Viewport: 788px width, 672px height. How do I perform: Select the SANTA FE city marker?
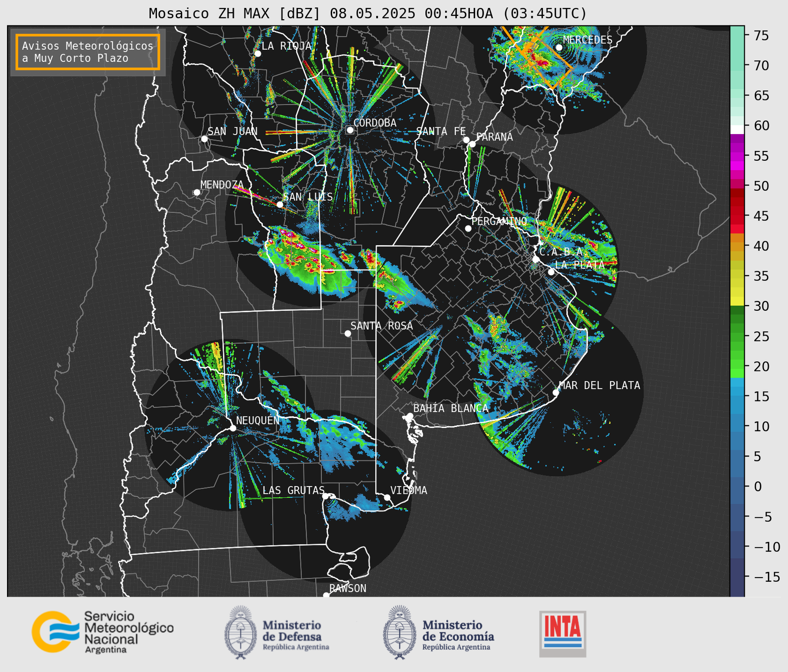(466, 140)
